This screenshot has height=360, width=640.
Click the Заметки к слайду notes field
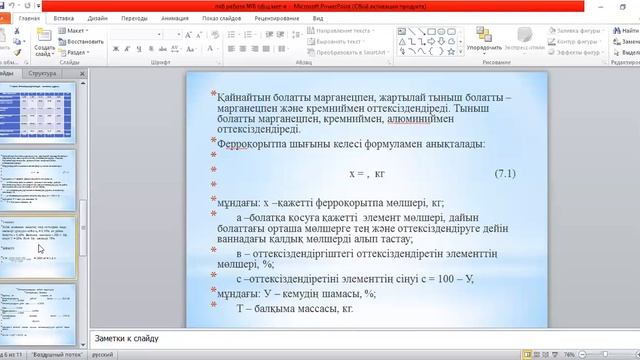pos(363,338)
